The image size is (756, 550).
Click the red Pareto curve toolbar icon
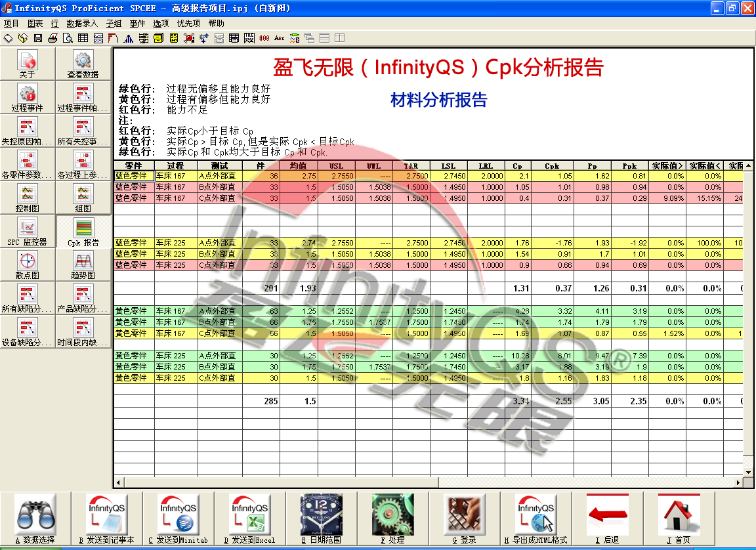tap(114, 38)
